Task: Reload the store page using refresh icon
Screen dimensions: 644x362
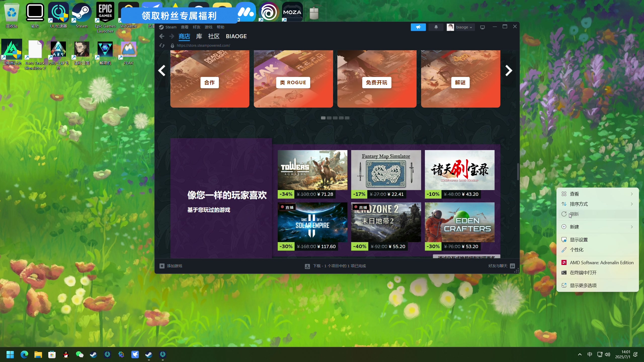Action: (162, 46)
